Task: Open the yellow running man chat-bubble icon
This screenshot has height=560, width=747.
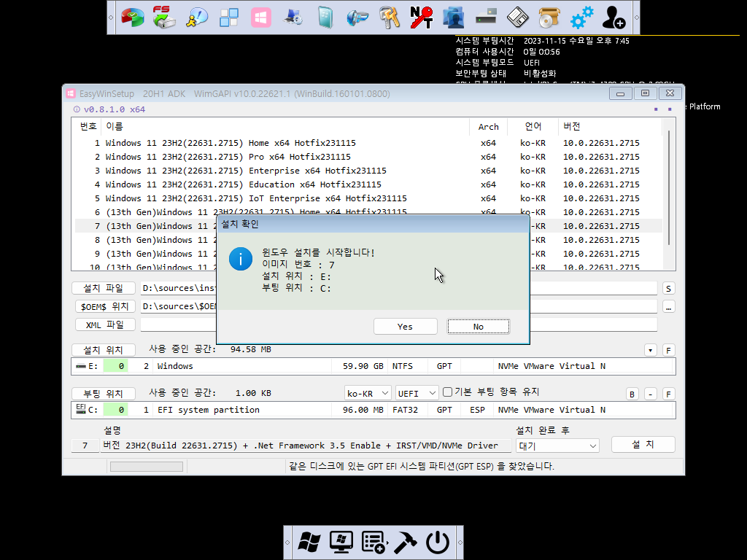Action: tap(197, 17)
